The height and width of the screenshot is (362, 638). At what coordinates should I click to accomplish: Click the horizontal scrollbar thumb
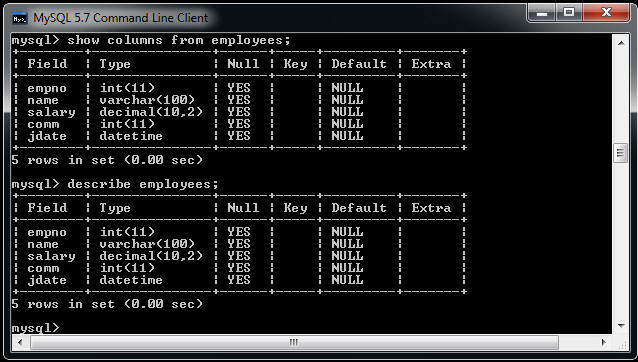294,342
